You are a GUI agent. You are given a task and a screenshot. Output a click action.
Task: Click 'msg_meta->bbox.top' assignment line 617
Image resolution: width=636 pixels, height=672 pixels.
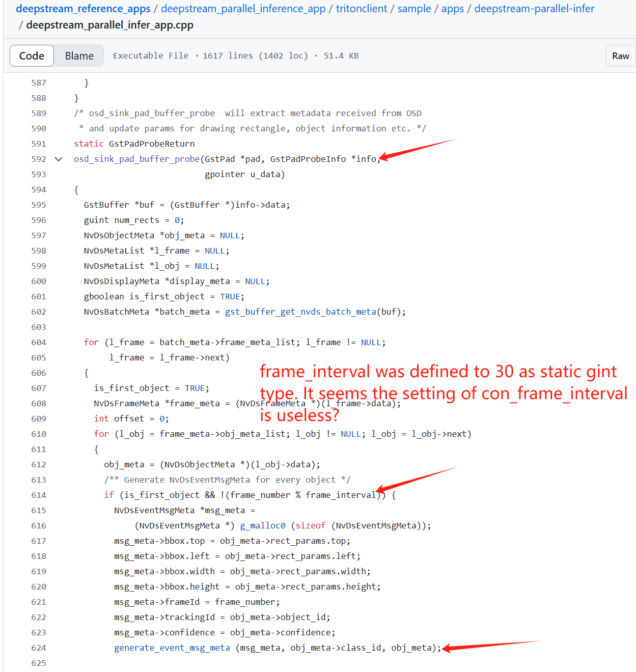click(x=232, y=541)
